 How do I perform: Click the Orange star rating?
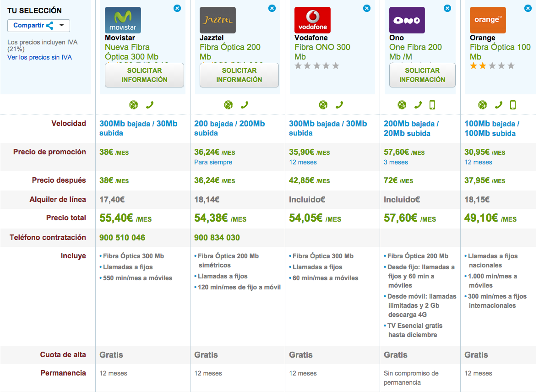point(492,65)
